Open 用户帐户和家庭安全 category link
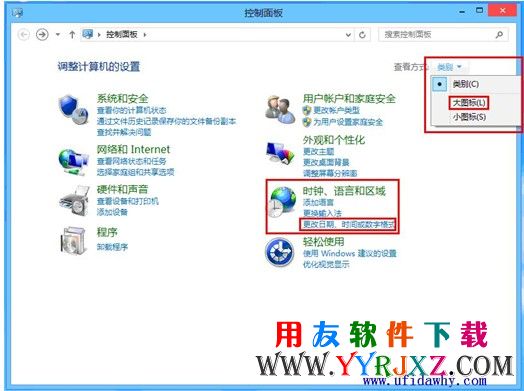Image resolution: width=524 pixels, height=391 pixels. point(349,98)
